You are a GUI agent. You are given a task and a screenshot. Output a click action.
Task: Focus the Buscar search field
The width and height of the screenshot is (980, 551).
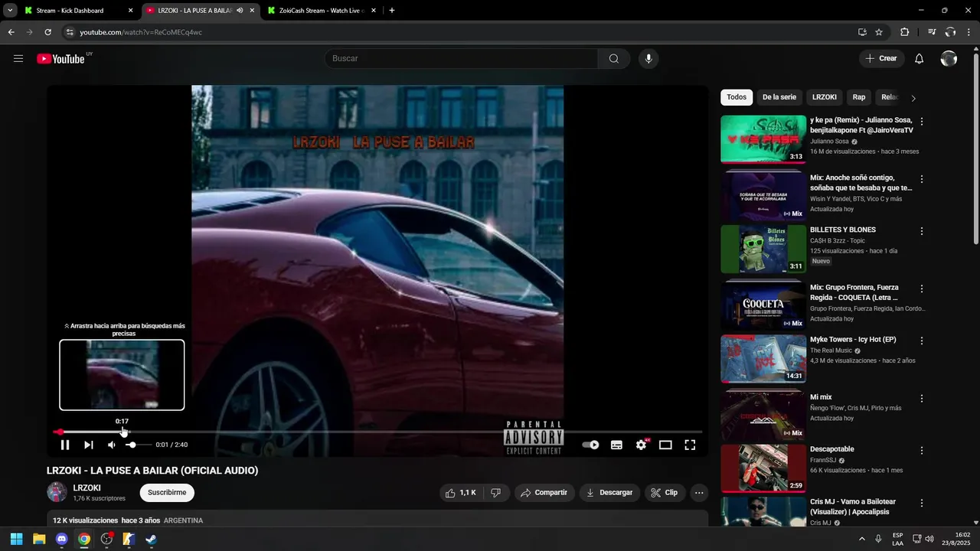[462, 59]
